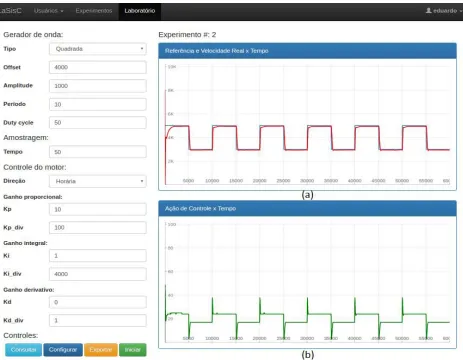Click the orange Exportar button
This screenshot has width=463, height=360.
tap(101, 350)
